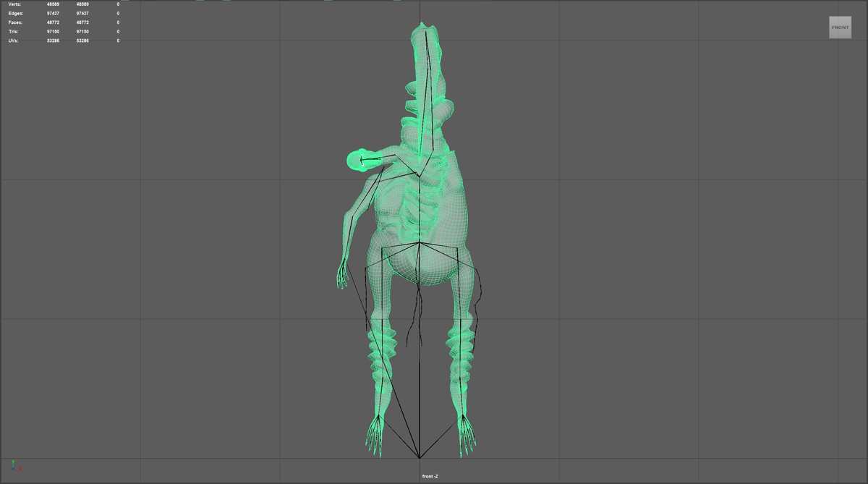Click the 'Tris:' heads-up label
Image resolution: width=868 pixels, height=484 pixels.
pos(14,32)
